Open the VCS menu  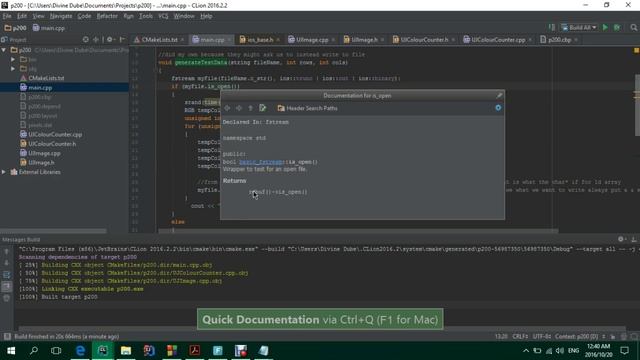pyautogui.click(x=163, y=16)
